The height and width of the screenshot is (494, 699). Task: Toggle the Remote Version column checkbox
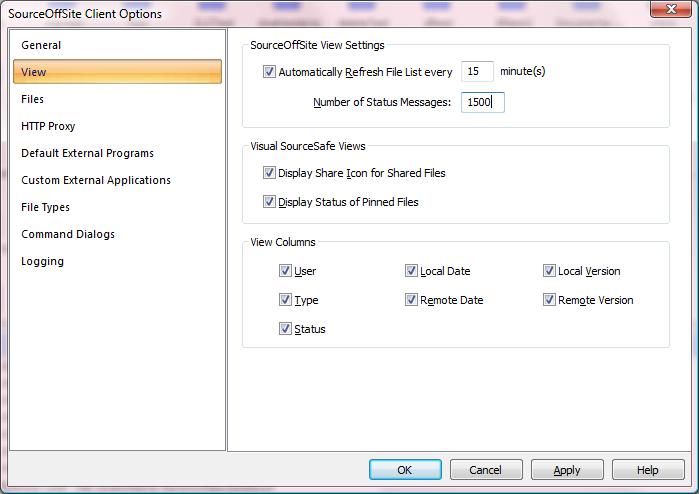tap(549, 300)
